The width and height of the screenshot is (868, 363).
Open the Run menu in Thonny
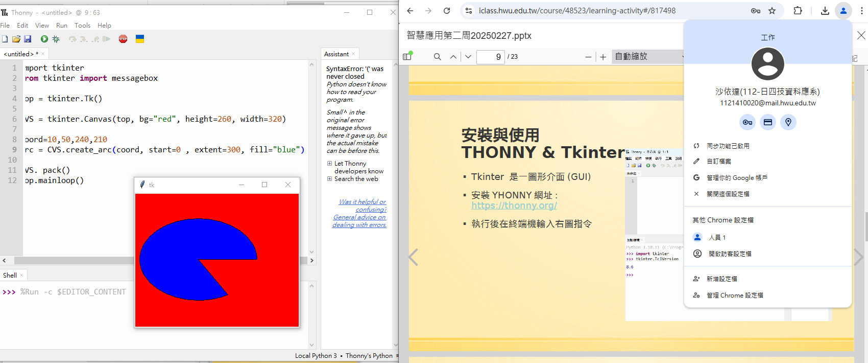62,26
